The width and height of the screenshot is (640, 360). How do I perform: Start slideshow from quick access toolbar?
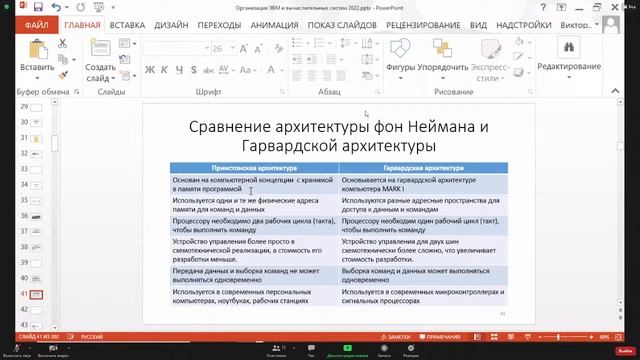click(98, 7)
